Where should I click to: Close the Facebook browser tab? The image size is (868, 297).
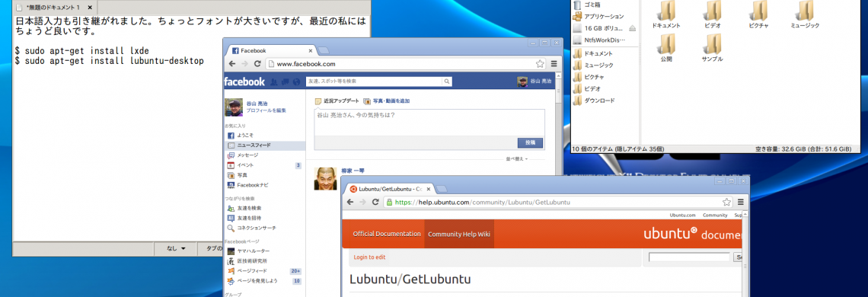(x=311, y=50)
